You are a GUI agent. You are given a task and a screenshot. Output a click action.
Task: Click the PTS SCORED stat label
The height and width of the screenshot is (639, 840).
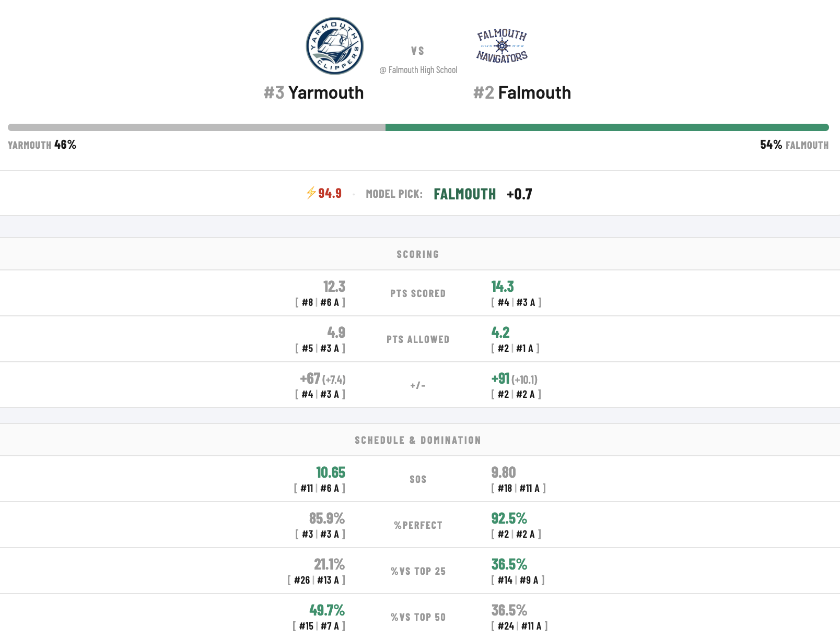pyautogui.click(x=418, y=293)
